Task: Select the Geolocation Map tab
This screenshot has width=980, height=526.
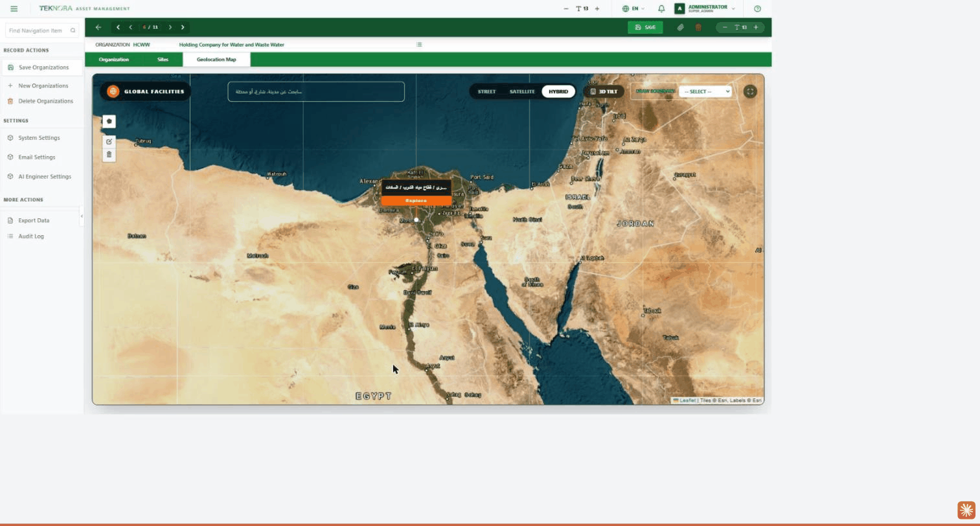Action: click(x=216, y=60)
